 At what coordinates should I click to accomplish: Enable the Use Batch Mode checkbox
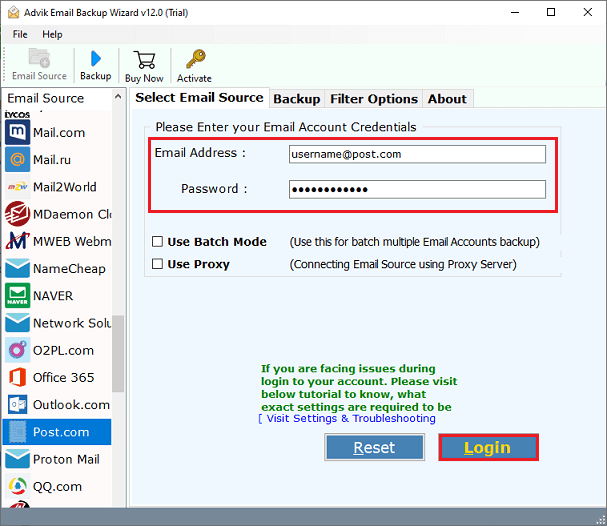pos(157,242)
